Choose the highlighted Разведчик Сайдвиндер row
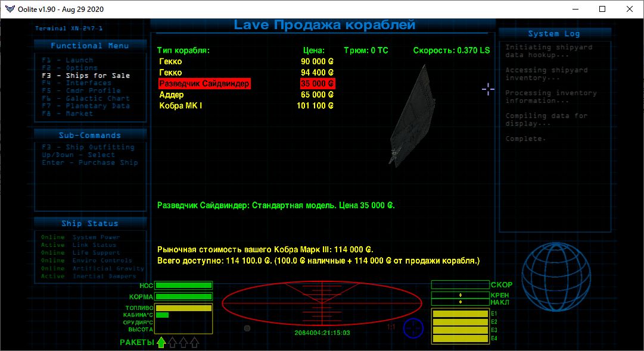The height and width of the screenshot is (351, 644). [204, 84]
